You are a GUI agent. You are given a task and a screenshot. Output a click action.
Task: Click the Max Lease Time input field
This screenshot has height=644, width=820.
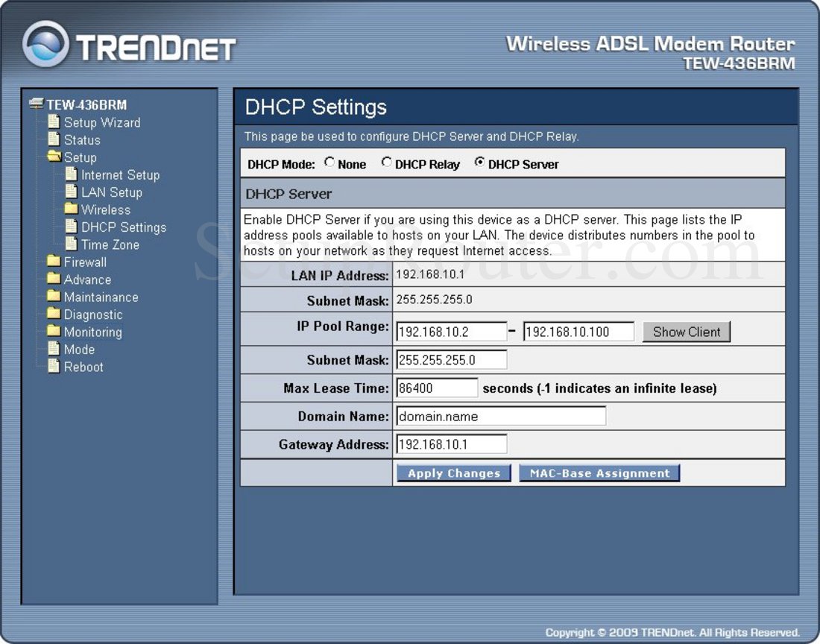(437, 388)
